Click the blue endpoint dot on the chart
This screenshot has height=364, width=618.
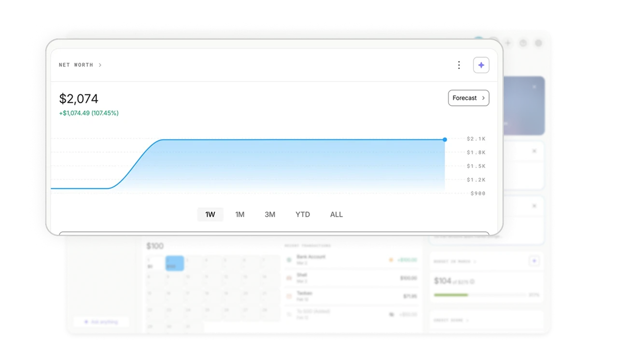(445, 140)
